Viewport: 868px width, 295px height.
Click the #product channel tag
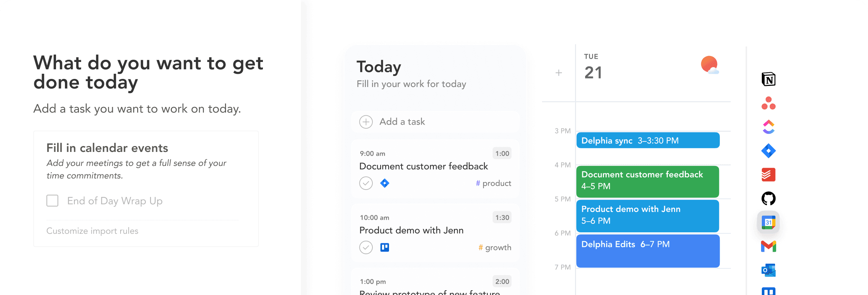point(493,183)
